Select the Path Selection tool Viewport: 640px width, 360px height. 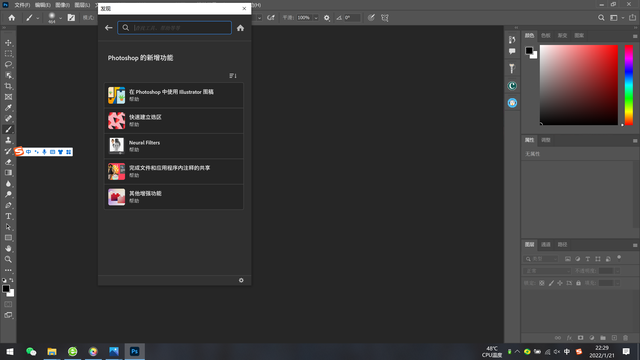click(x=8, y=227)
